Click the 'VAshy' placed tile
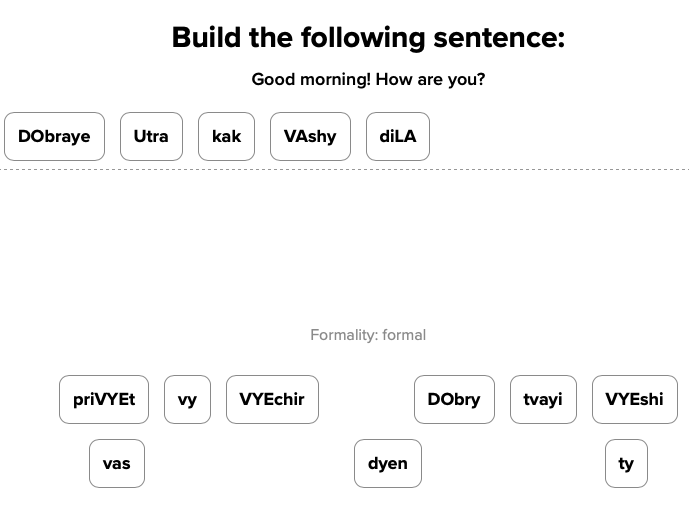This screenshot has width=689, height=511. click(310, 137)
